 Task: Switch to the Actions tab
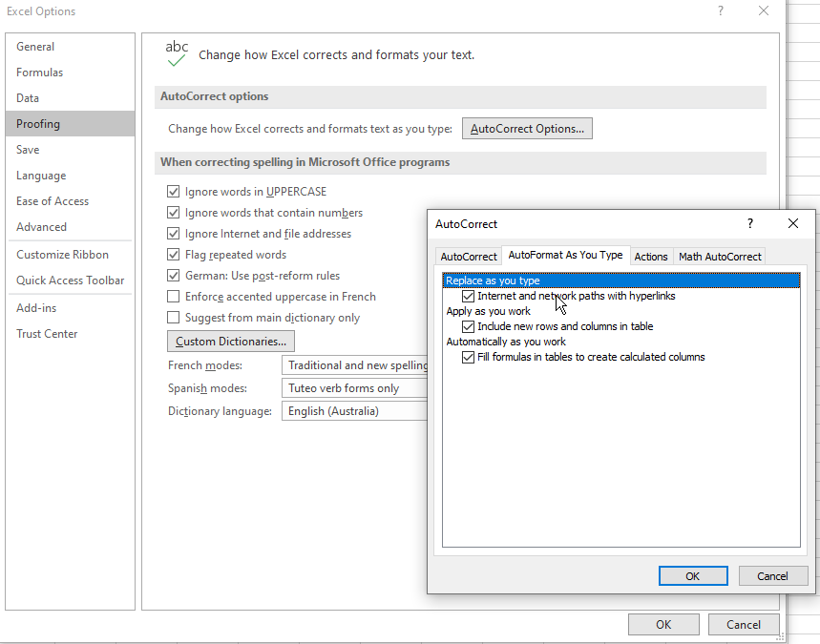[651, 257]
